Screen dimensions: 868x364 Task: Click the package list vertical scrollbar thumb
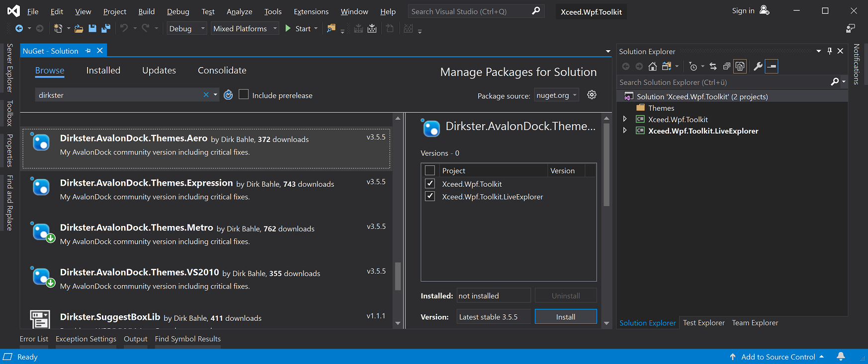pyautogui.click(x=398, y=276)
